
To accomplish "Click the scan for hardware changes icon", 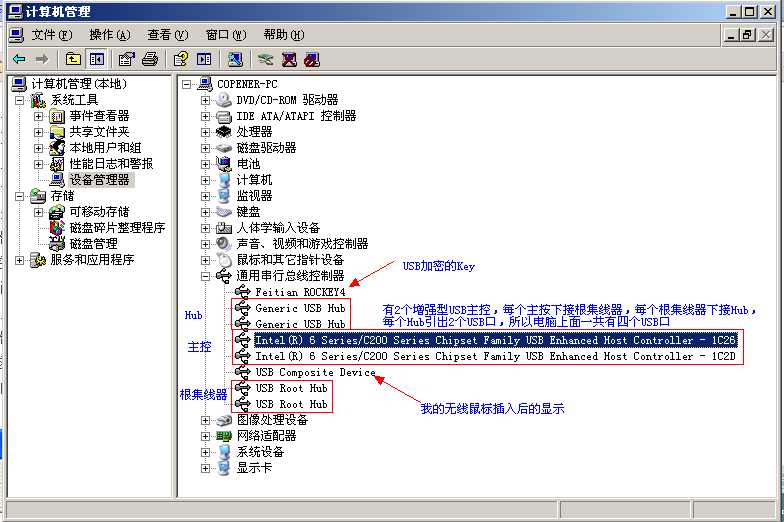I will click(x=235, y=60).
